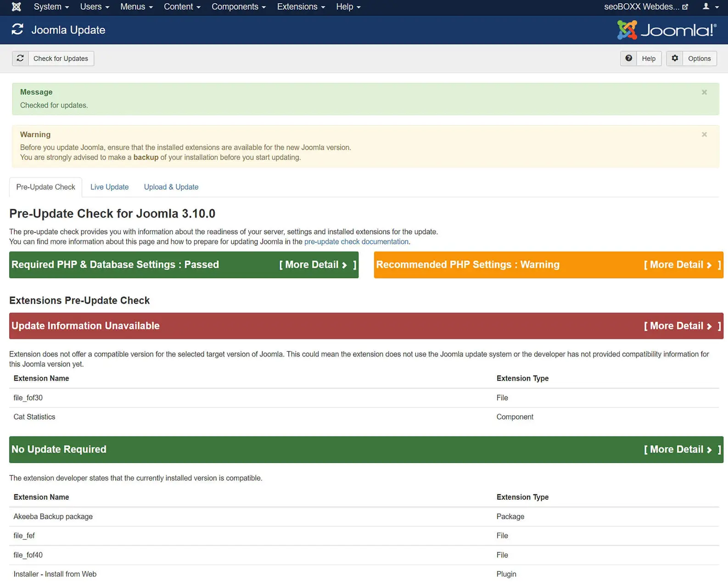
Task: Click the bold backup word in the Warning
Action: coord(146,157)
